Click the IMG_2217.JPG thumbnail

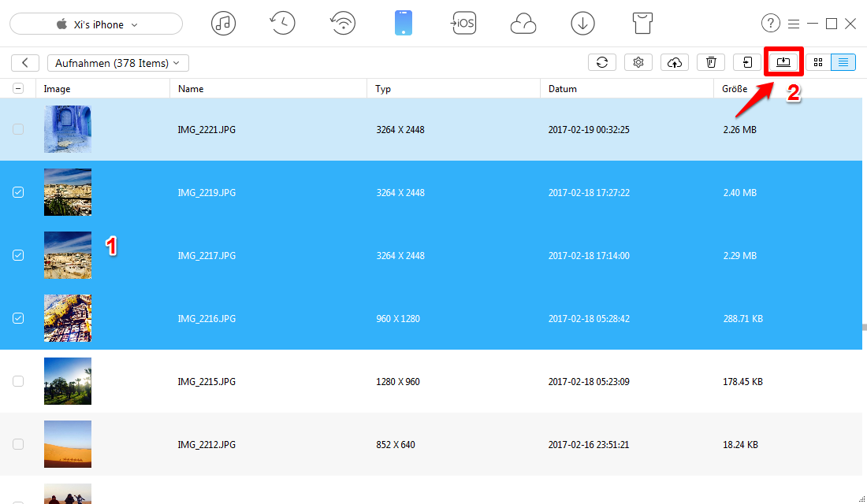[x=68, y=255]
